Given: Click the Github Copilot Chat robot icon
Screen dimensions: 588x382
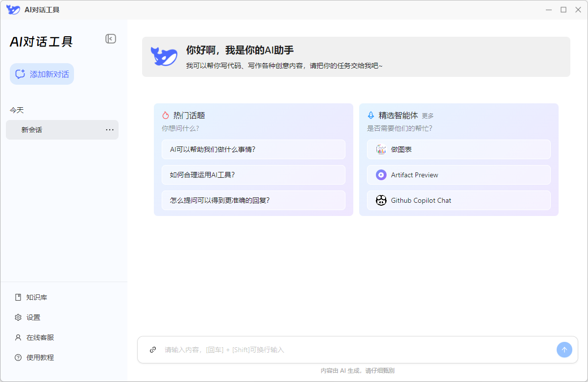Looking at the screenshot, I should coord(381,200).
